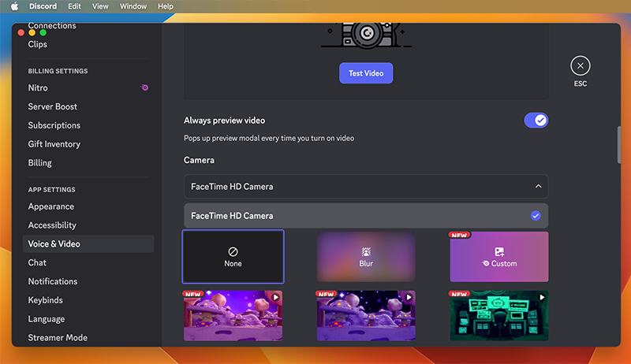Select the None background option
The width and height of the screenshot is (631, 364).
tap(233, 256)
